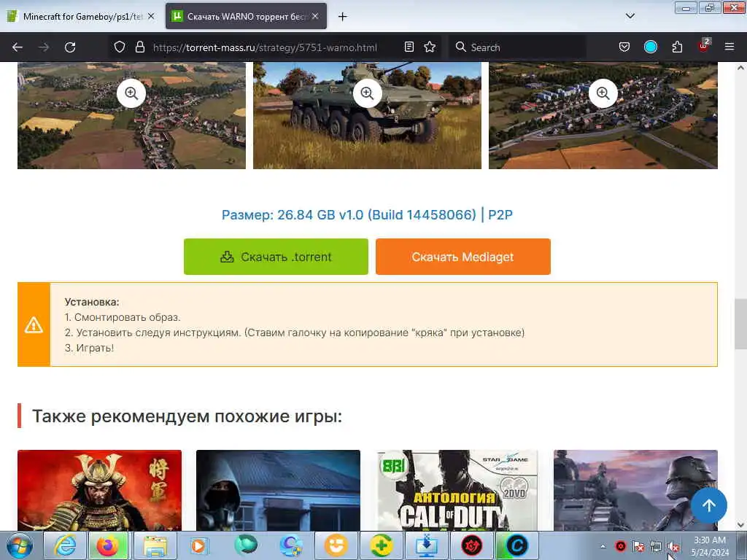Zoom the third town screenshot
This screenshot has height=560, width=747.
[603, 93]
